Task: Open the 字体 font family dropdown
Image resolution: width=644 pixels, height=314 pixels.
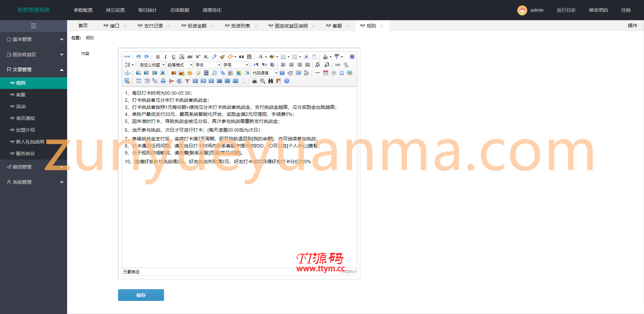Action: coord(207,65)
